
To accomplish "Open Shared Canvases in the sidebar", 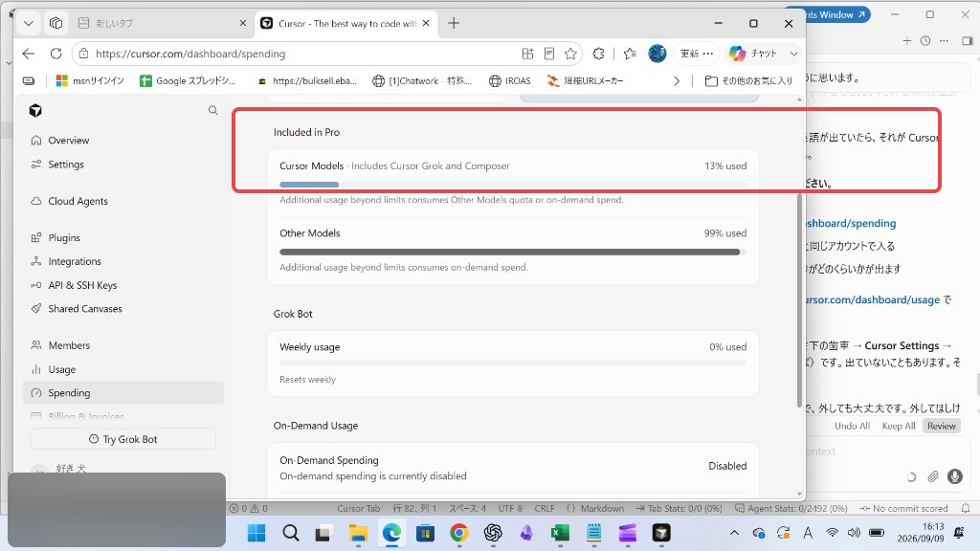I will (123, 309).
